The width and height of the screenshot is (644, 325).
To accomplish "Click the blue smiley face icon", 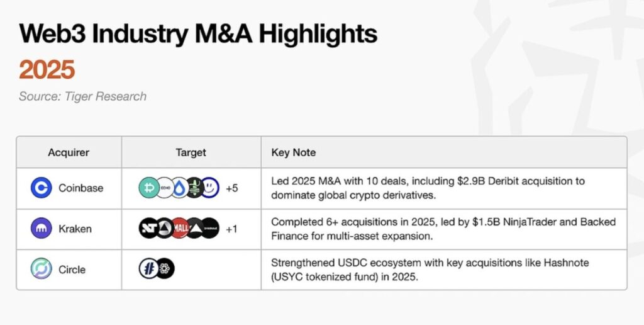I will point(209,188).
